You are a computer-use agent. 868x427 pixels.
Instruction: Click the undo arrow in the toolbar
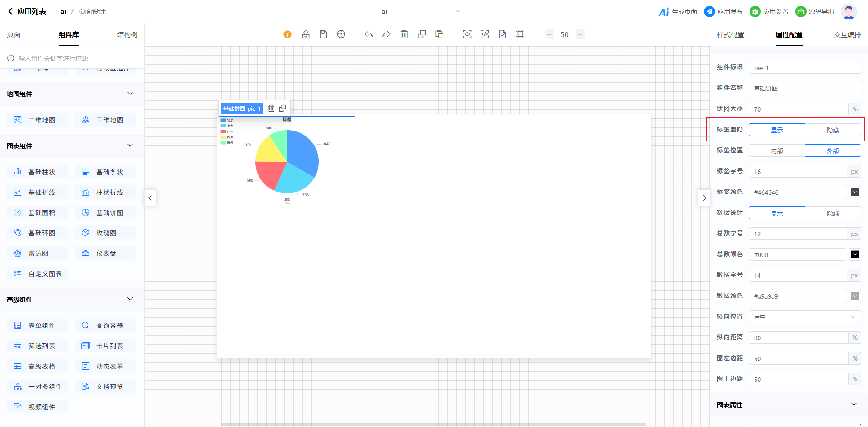pyautogui.click(x=369, y=34)
